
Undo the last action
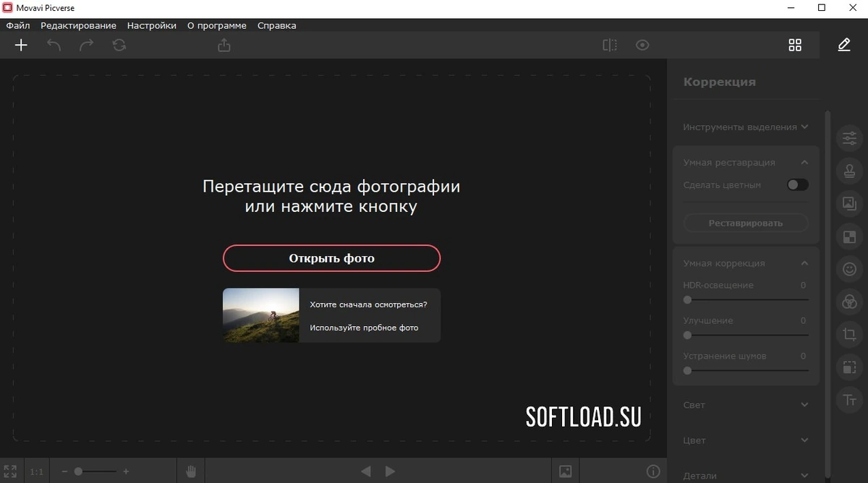tap(54, 45)
